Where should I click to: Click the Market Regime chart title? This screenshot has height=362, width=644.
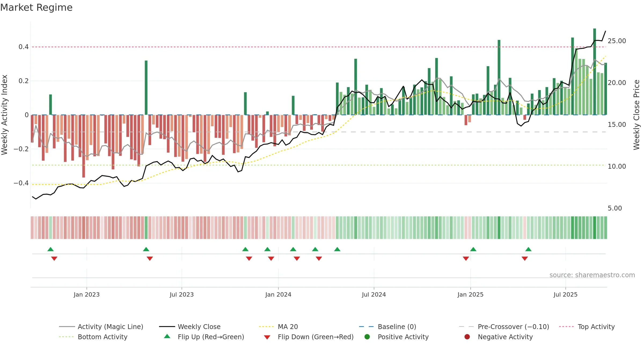click(x=36, y=8)
